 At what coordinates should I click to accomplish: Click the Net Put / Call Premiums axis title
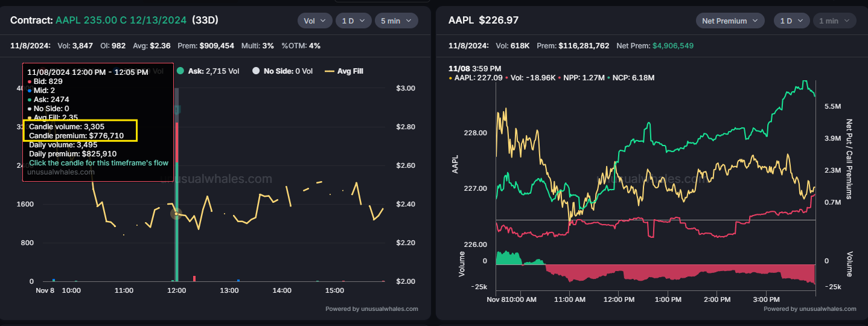tap(850, 159)
